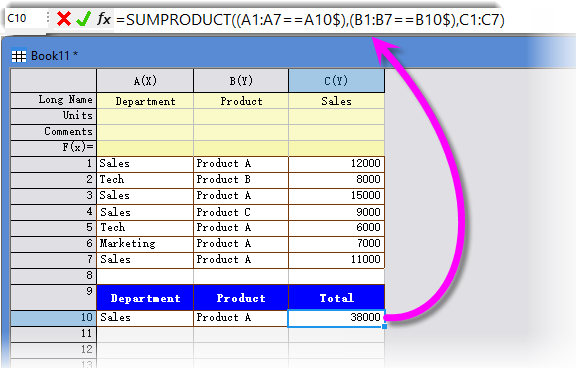Select row header 4
Viewport: 576px width, 368px height.
click(x=54, y=212)
